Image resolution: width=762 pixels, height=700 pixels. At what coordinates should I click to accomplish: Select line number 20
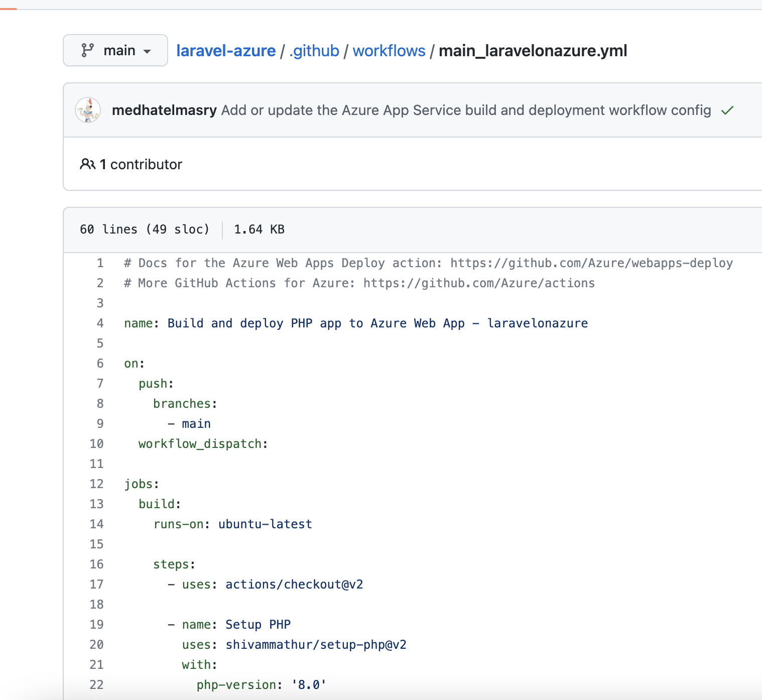pos(97,645)
